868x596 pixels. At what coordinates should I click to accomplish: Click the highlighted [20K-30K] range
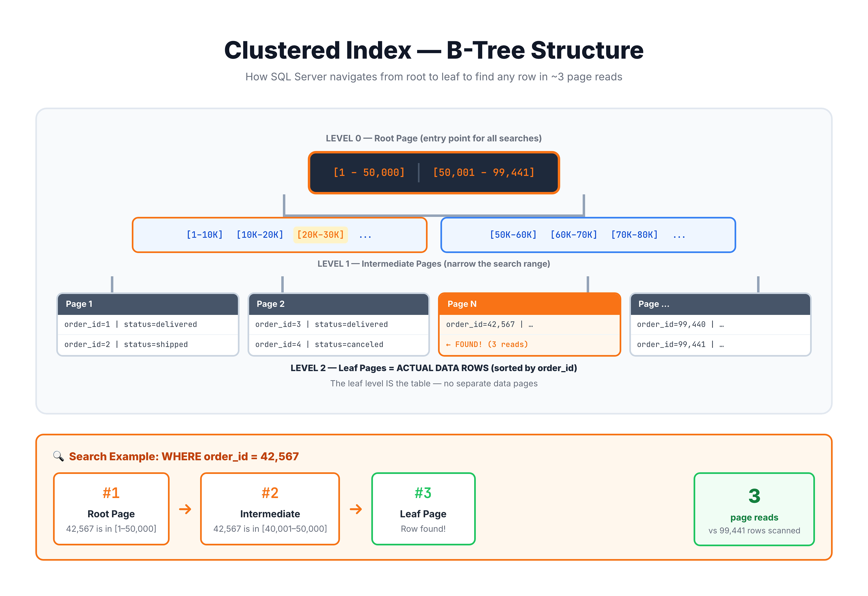tap(321, 235)
